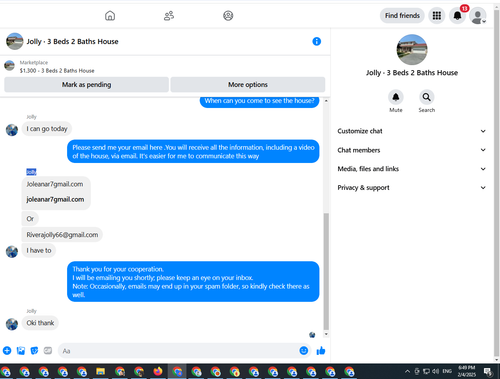
Task: Send a thumbs-up like
Action: coord(321,351)
